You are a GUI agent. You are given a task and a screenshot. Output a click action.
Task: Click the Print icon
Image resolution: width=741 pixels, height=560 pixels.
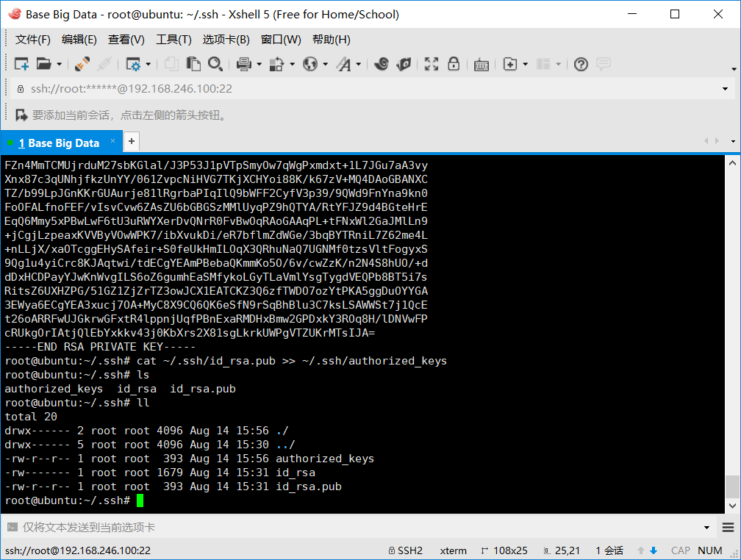[244, 64]
